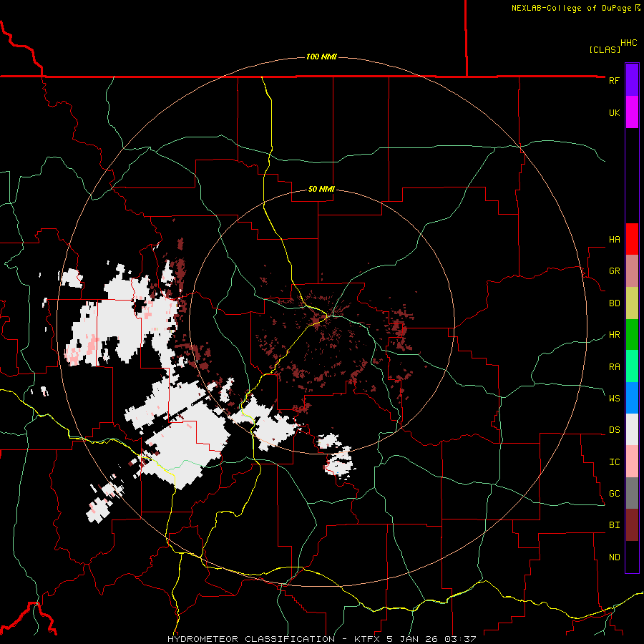Click the HA legend label
Screen dimensions: 644x644
614,240
